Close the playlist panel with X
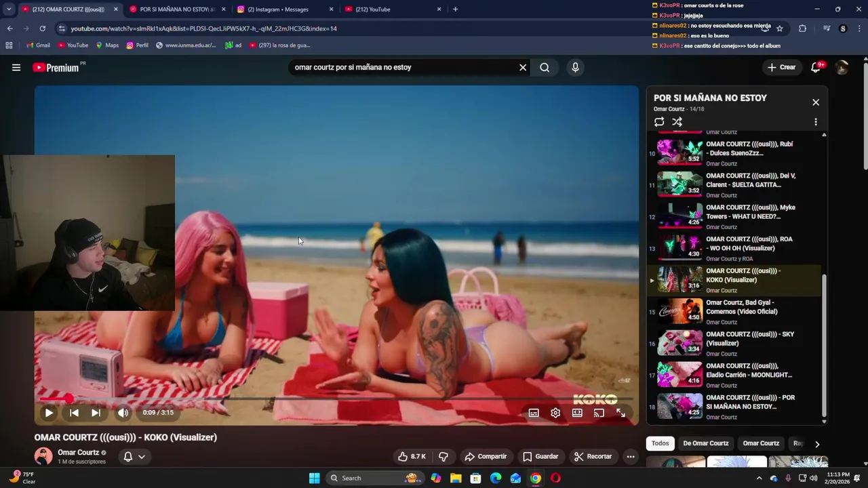Image resolution: width=868 pixels, height=488 pixels. [816, 102]
